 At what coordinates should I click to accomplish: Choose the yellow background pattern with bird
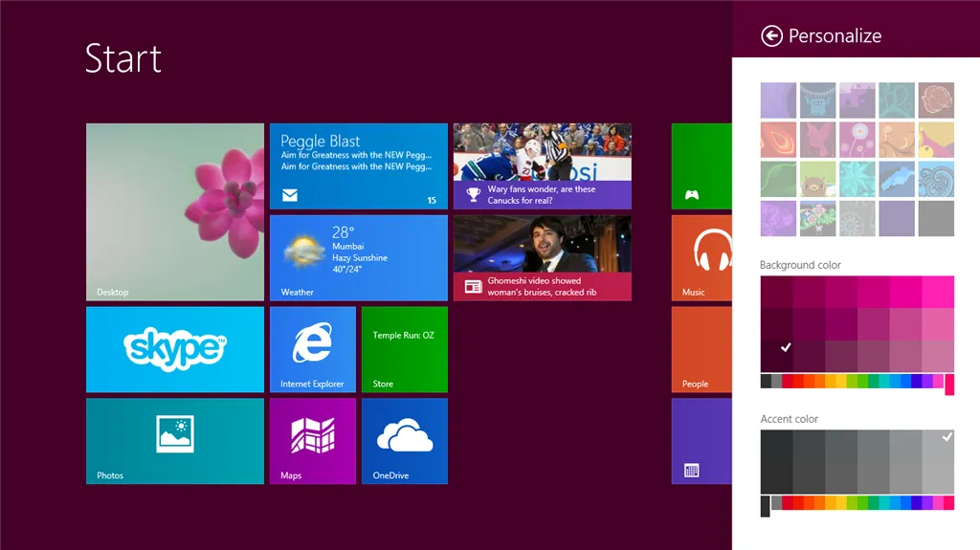936,140
